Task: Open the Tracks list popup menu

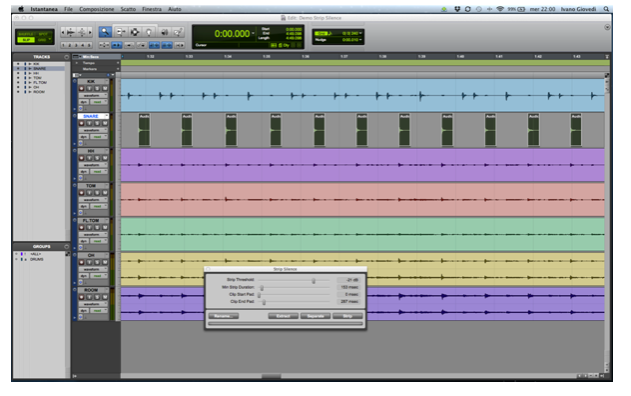Action: 66,57
